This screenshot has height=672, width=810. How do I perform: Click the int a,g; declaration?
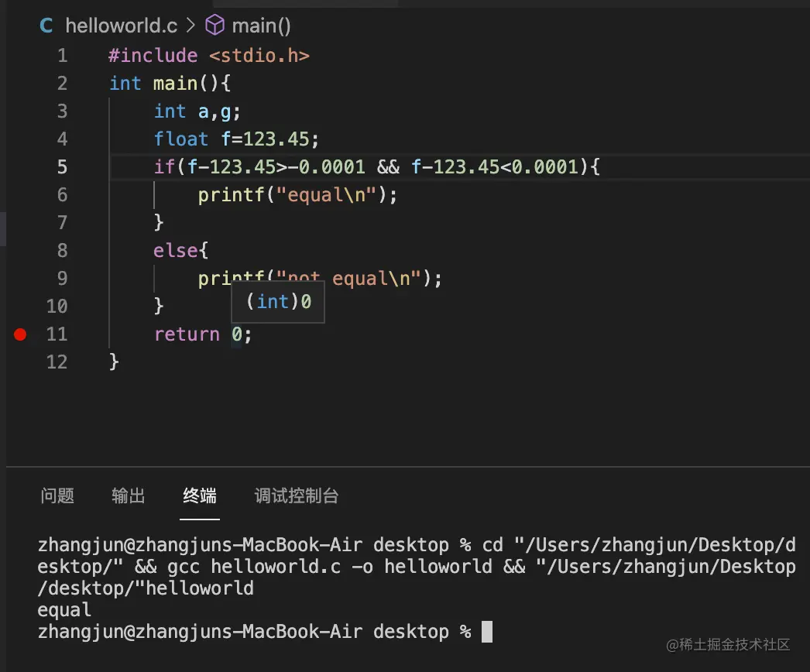[197, 111]
